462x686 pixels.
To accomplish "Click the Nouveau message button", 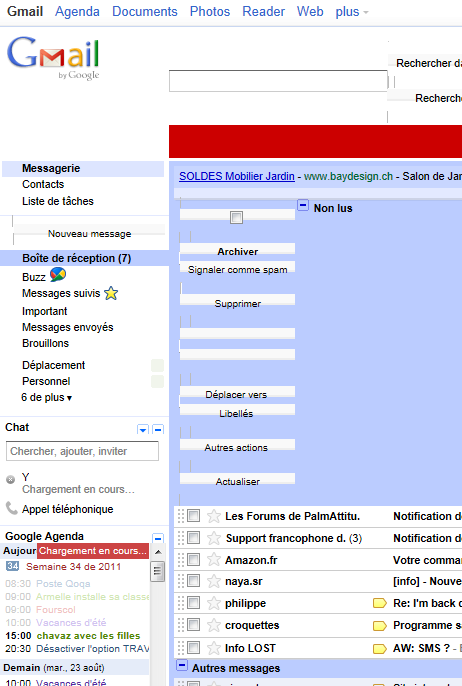I will pos(89,234).
